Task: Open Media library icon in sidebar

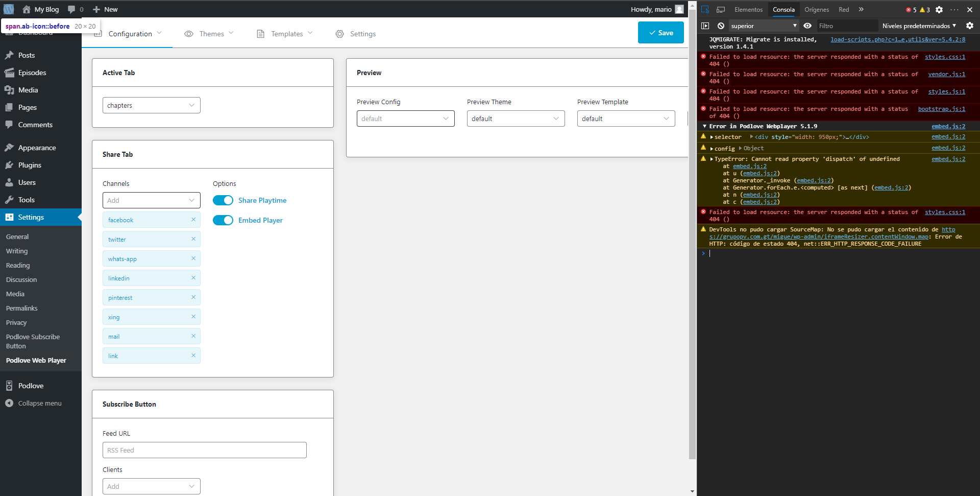Action: pos(9,90)
